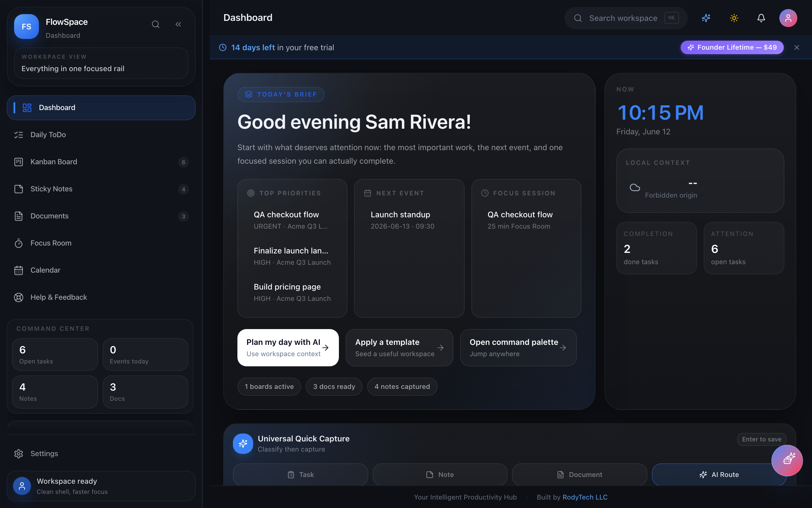Click Universal Quick Capture sparkle icon
This screenshot has width=812, height=508.
(243, 443)
